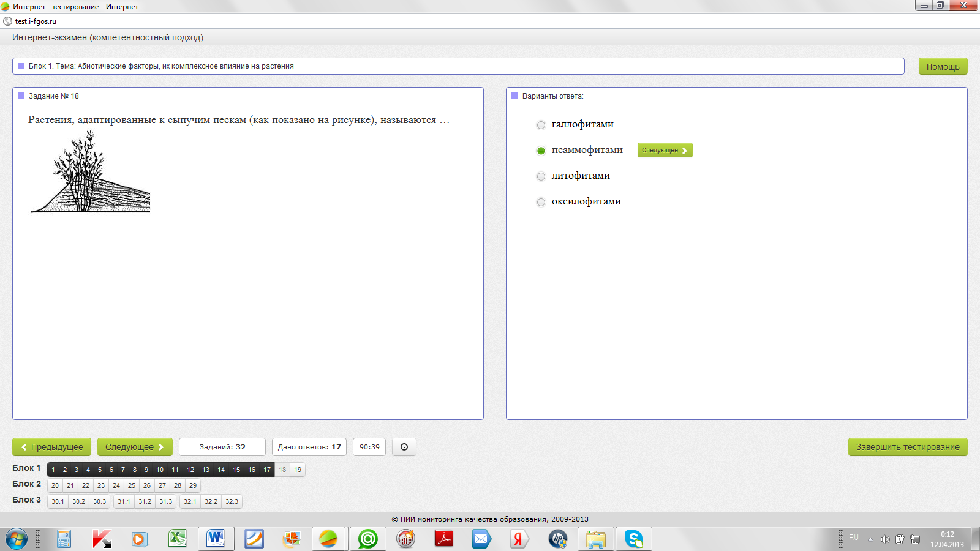Go to question 24 in Блок 2
Screen dimensions: 980x551
point(116,485)
